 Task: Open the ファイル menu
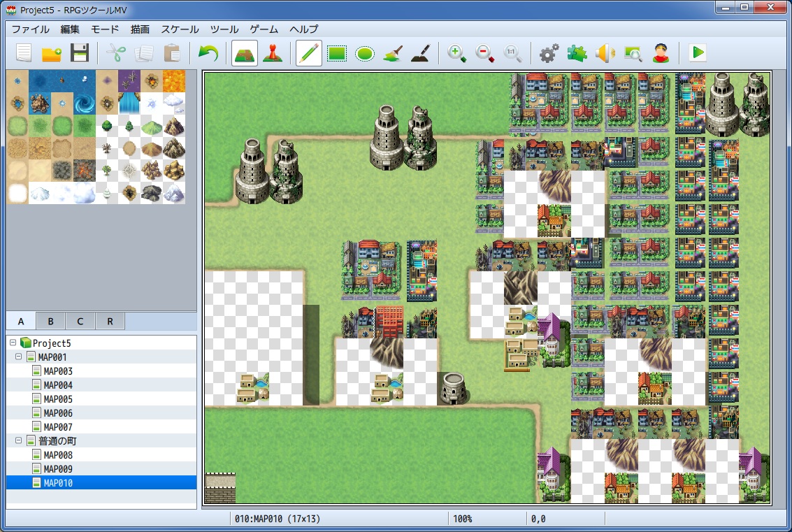point(30,29)
